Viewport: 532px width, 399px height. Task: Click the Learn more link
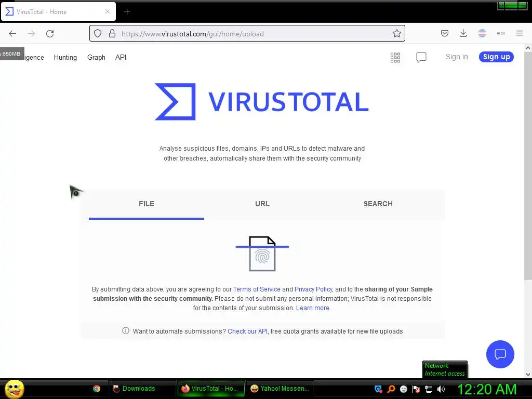click(x=312, y=308)
